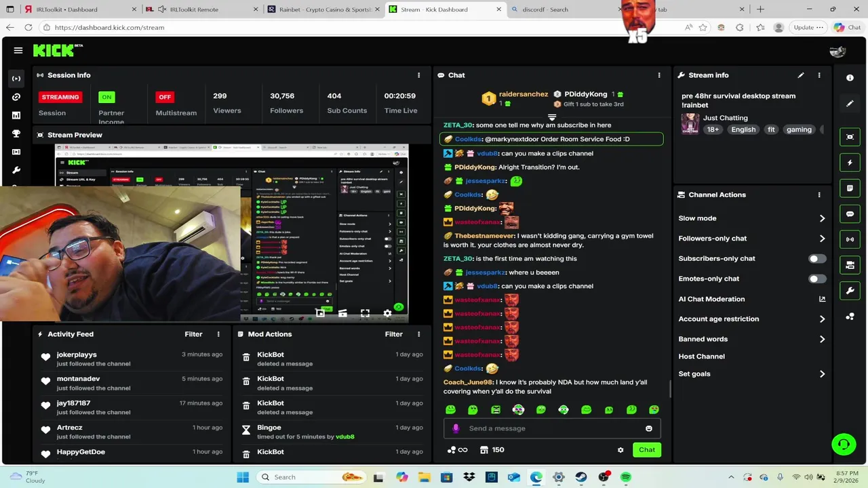This screenshot has height=488, width=868.
Task: Open Stream URL & Key link icon in sidebar
Action: tap(16, 97)
